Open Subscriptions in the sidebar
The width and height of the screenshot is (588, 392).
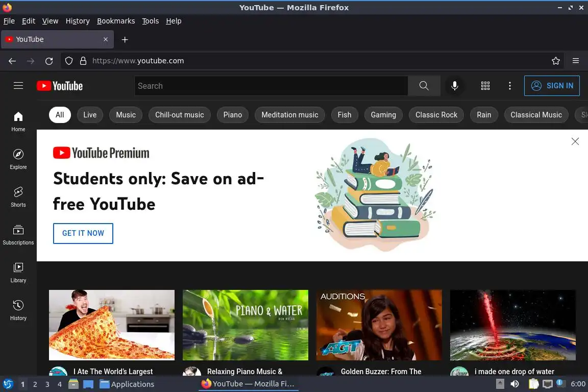[18, 235]
